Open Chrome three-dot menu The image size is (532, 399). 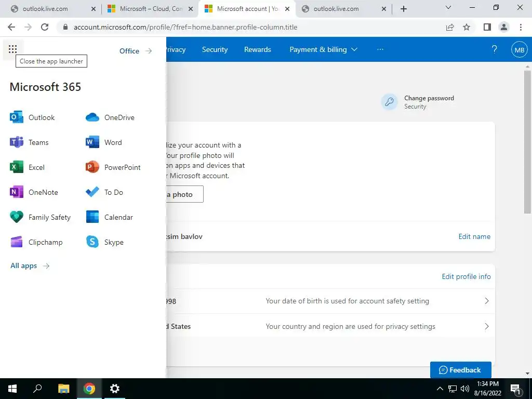tap(521, 27)
